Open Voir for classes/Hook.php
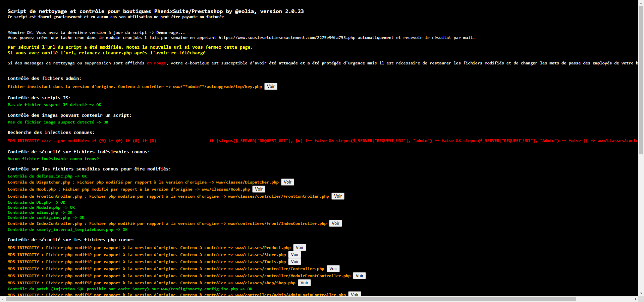Viewport: 644px width, 302px height. pos(259,189)
